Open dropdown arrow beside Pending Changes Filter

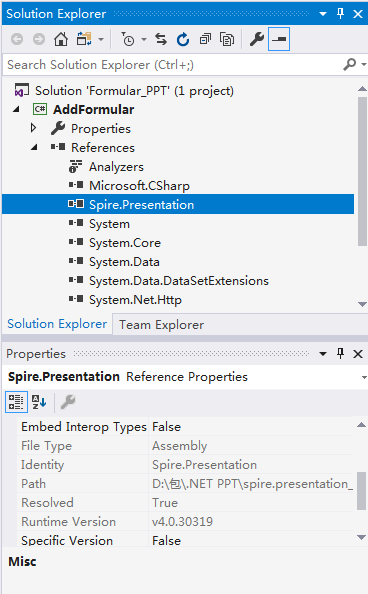point(144,39)
